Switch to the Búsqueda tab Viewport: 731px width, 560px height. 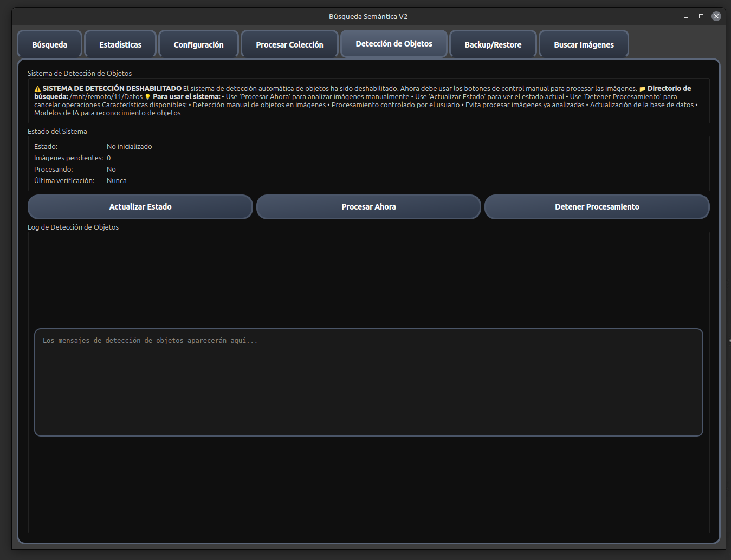click(x=49, y=44)
